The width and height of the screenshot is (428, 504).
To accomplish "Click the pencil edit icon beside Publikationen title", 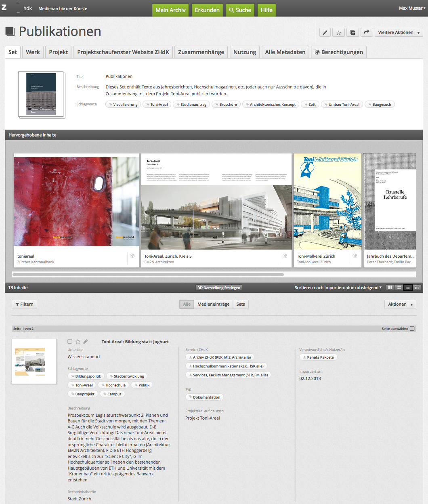I will pos(325,33).
